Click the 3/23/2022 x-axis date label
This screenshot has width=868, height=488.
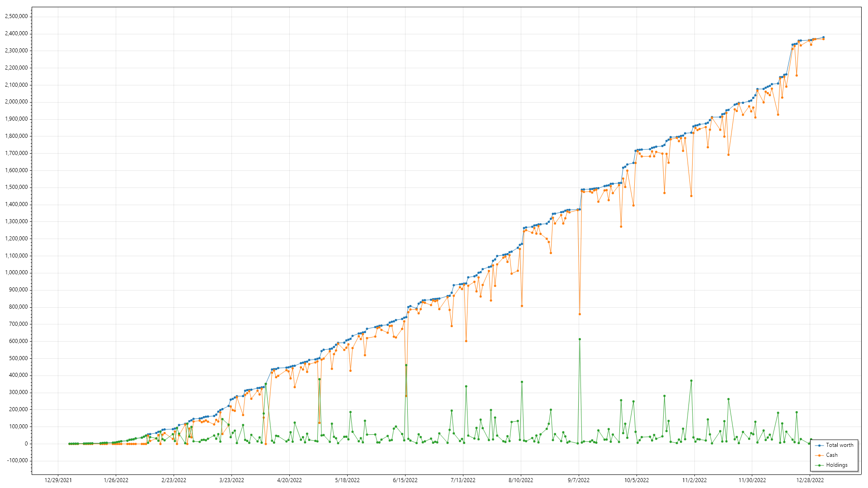click(x=231, y=480)
